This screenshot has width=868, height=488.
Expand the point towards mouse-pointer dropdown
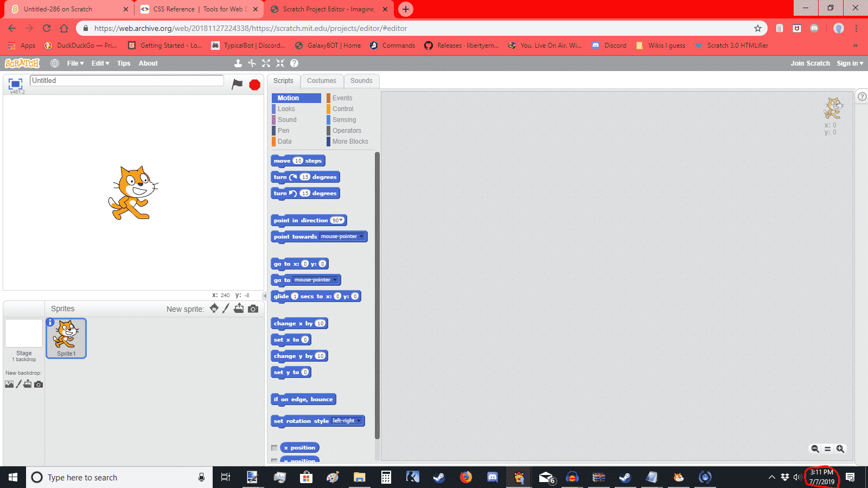click(361, 236)
